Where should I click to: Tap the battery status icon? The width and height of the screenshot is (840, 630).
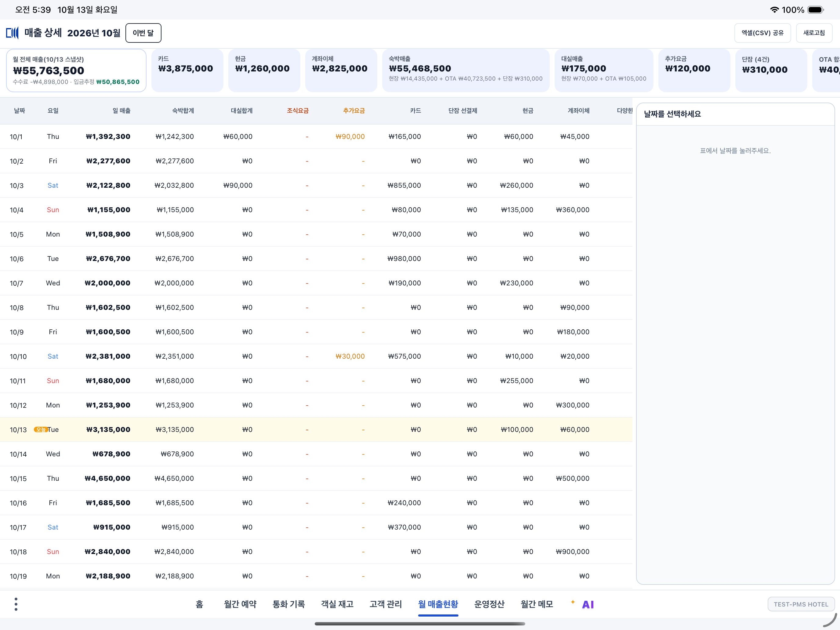pyautogui.click(x=815, y=10)
